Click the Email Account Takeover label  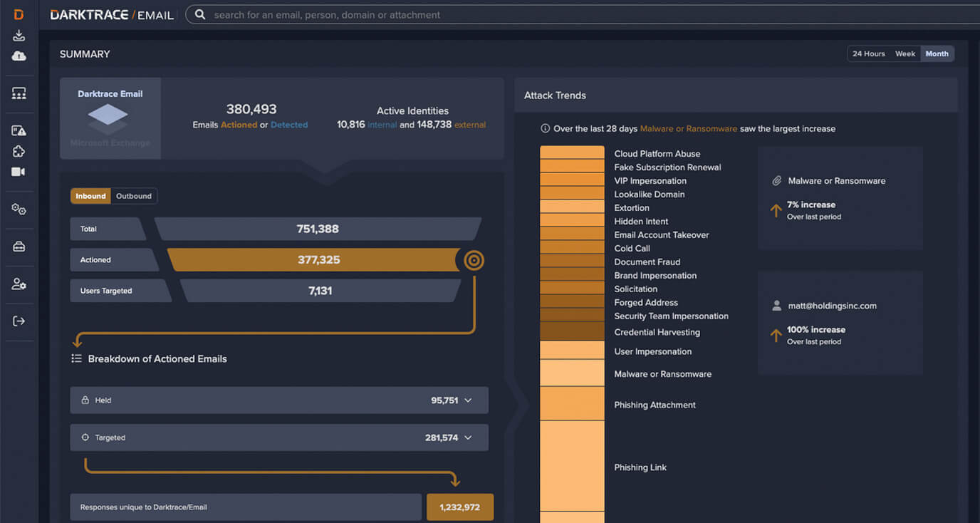pyautogui.click(x=662, y=235)
